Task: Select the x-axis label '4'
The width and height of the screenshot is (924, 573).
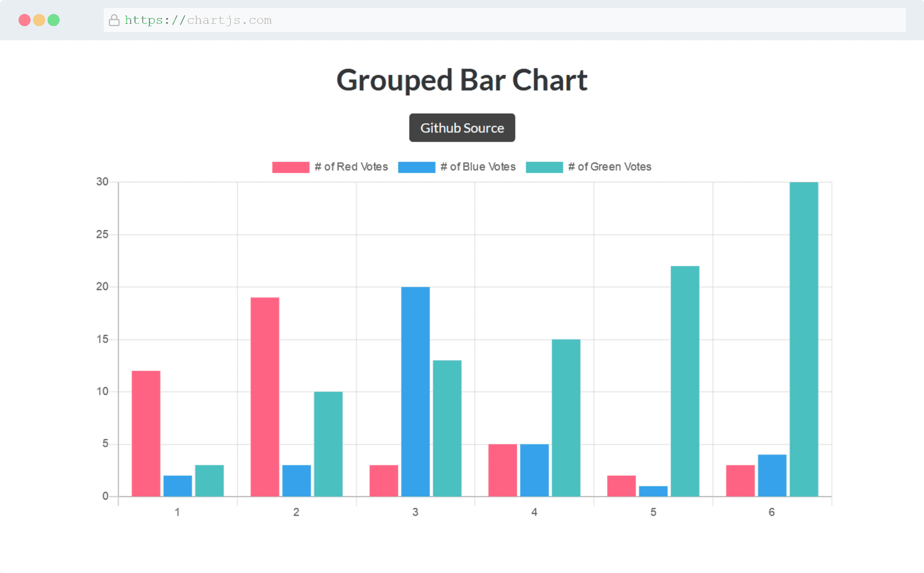Action: pyautogui.click(x=534, y=512)
